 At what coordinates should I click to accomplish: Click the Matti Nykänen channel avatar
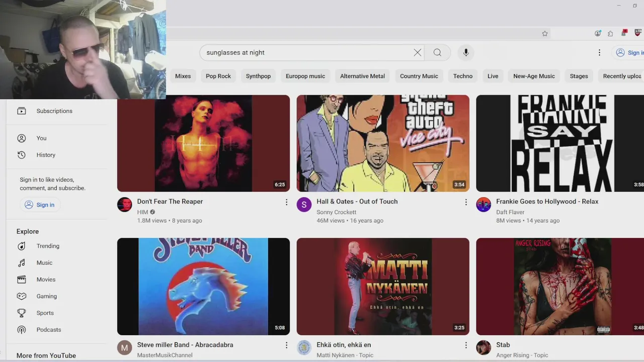coord(304,347)
